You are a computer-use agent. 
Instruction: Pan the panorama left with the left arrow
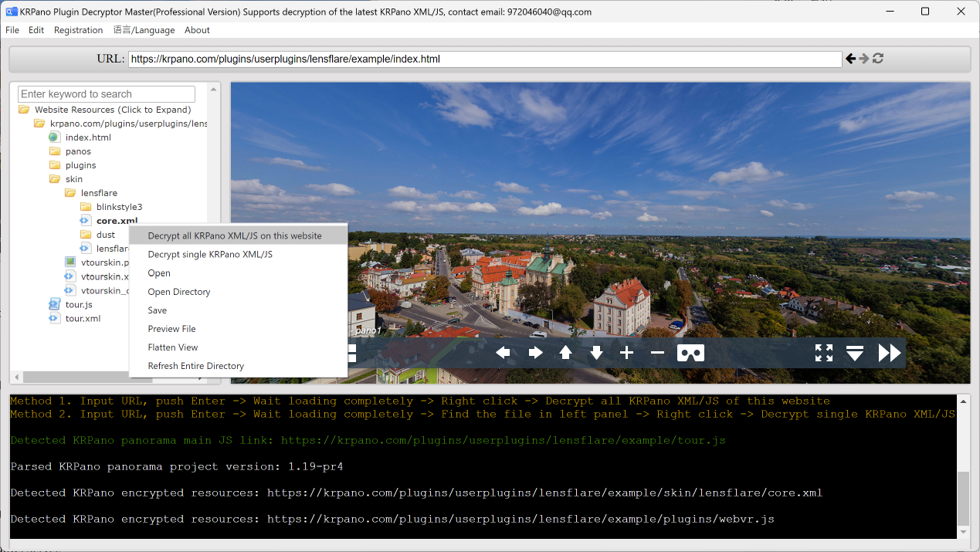[503, 352]
